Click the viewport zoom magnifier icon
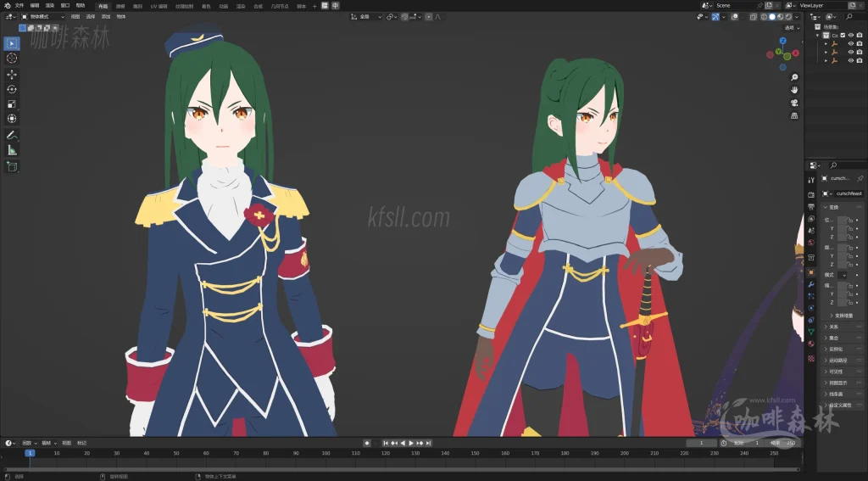The width and height of the screenshot is (868, 481). pyautogui.click(x=794, y=77)
